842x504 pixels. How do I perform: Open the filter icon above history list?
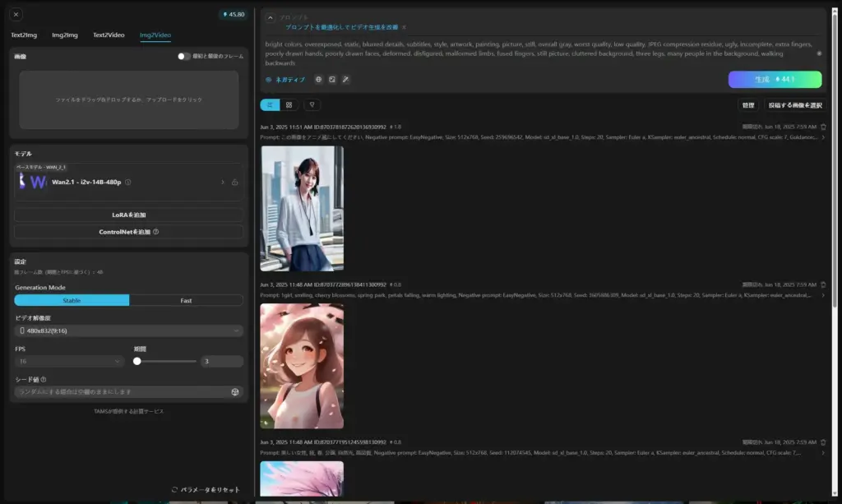point(312,105)
